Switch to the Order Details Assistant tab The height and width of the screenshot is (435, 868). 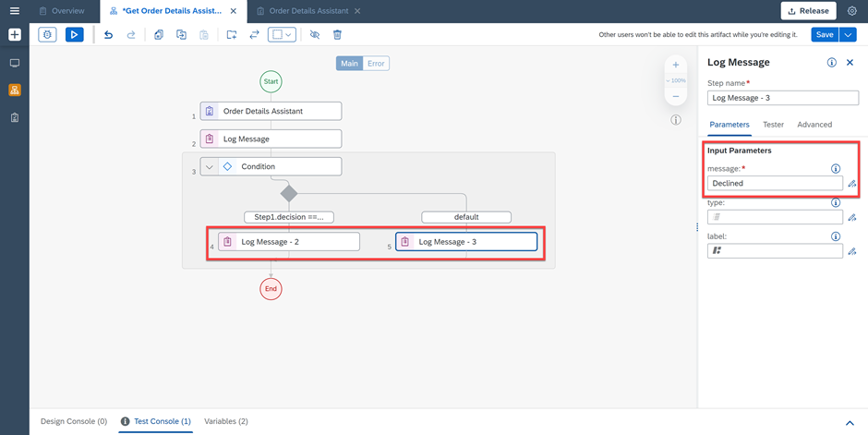click(x=309, y=11)
